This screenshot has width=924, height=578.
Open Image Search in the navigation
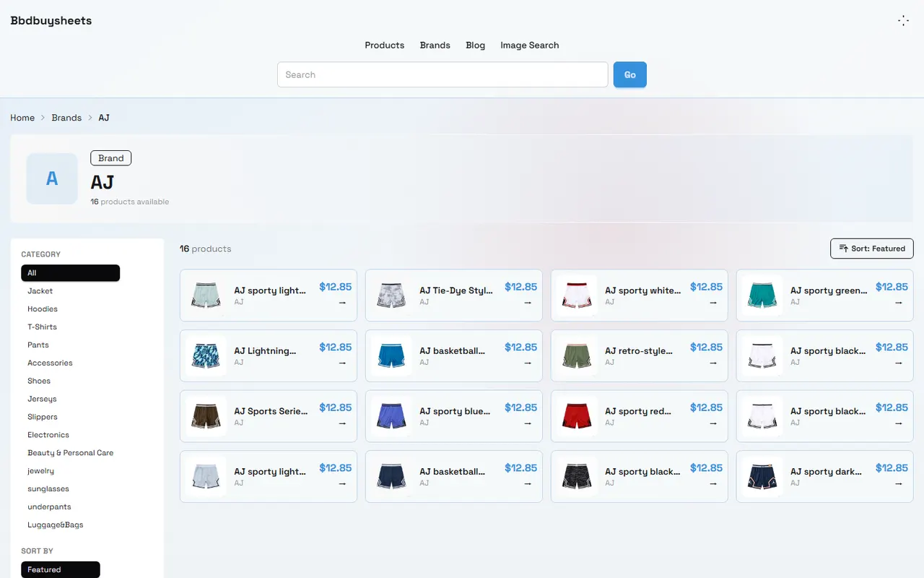[x=530, y=45]
